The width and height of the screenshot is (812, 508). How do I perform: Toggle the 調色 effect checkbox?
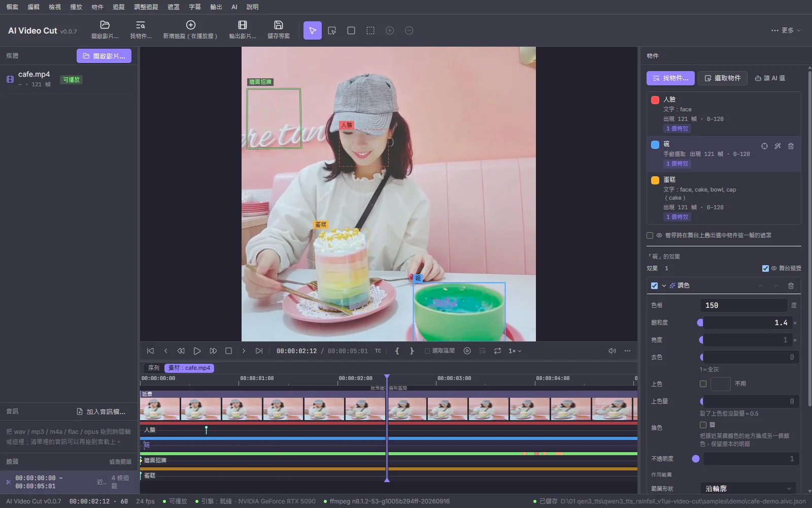(654, 285)
